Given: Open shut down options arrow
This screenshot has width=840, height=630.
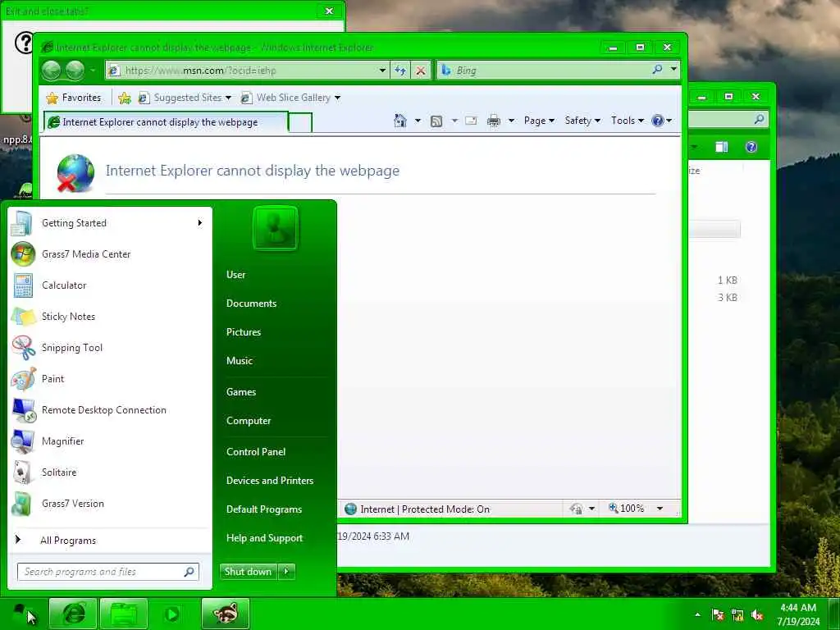Looking at the screenshot, I should click(286, 572).
